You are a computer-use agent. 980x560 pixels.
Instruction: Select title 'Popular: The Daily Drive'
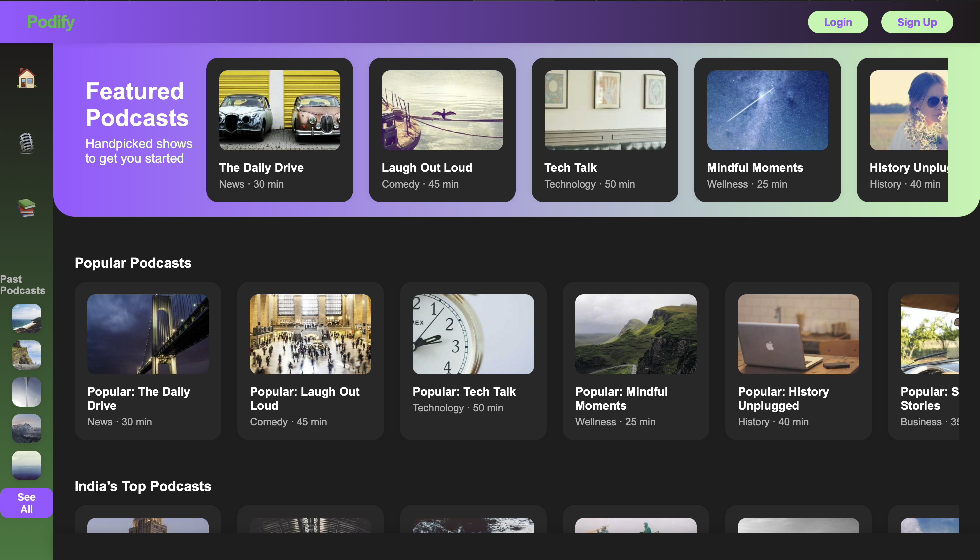[139, 398]
